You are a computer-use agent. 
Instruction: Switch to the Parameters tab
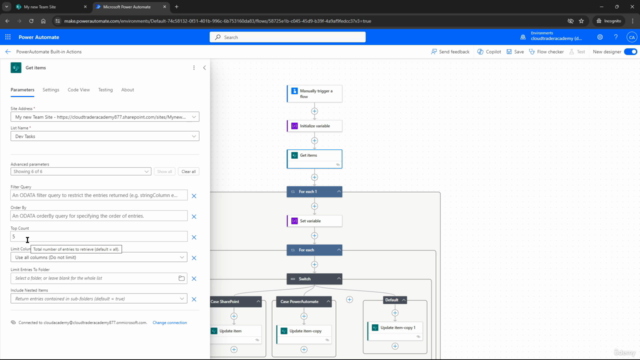coord(22,90)
